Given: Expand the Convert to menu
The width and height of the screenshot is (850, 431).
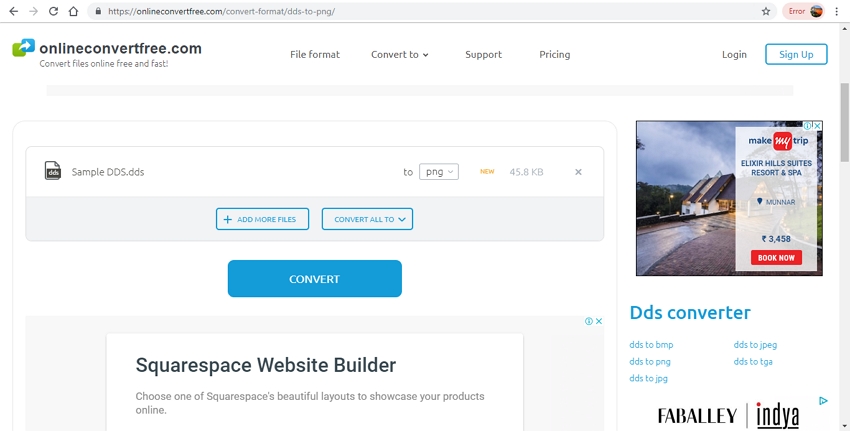Looking at the screenshot, I should click(399, 54).
